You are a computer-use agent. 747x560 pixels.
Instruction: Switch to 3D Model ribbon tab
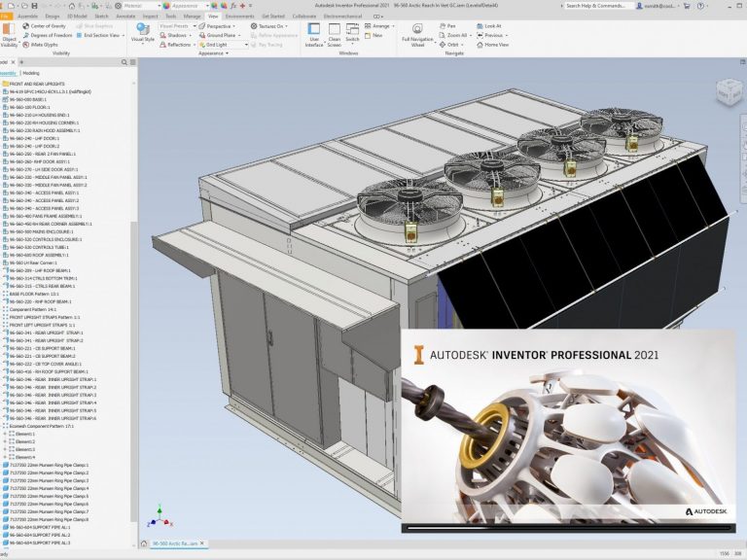[77, 17]
